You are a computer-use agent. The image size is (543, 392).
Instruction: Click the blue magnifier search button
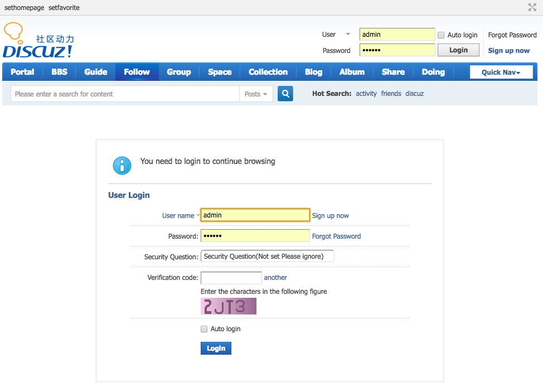point(285,94)
